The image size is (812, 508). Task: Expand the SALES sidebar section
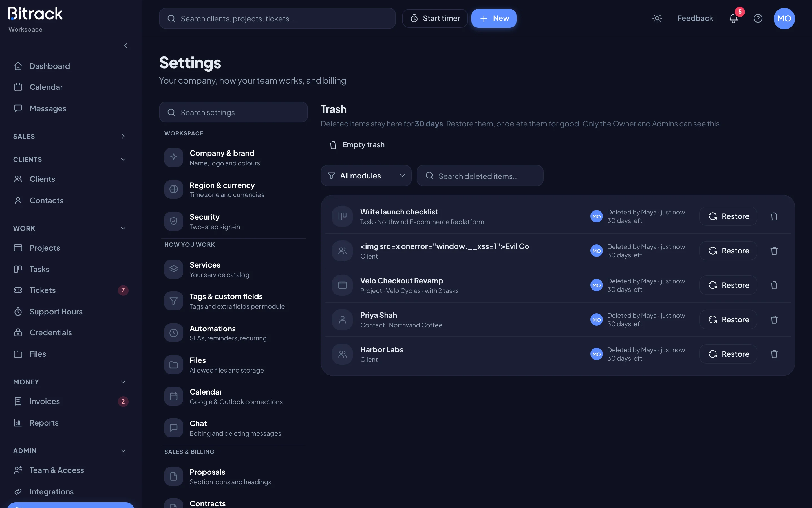click(x=70, y=136)
